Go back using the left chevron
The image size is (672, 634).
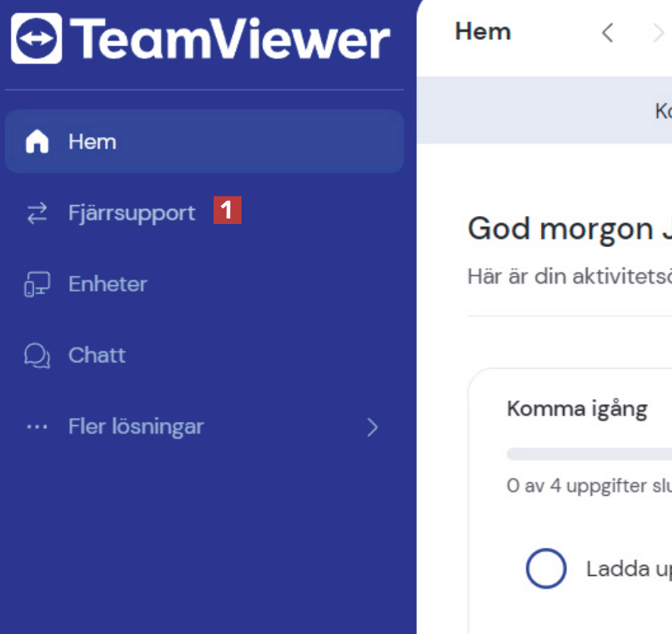[608, 33]
